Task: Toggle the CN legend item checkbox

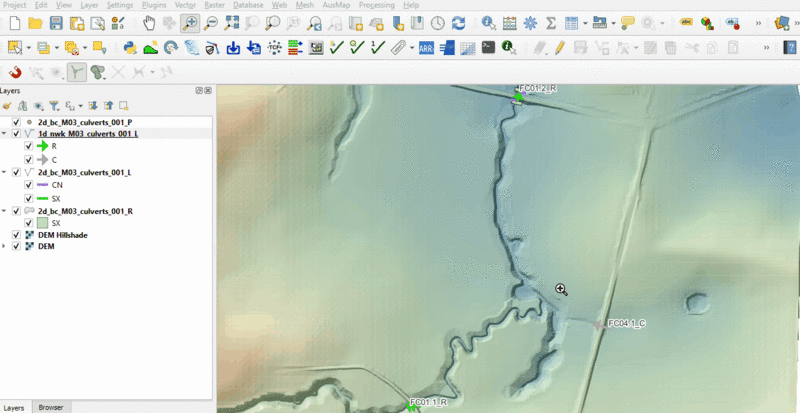Action: [x=28, y=185]
